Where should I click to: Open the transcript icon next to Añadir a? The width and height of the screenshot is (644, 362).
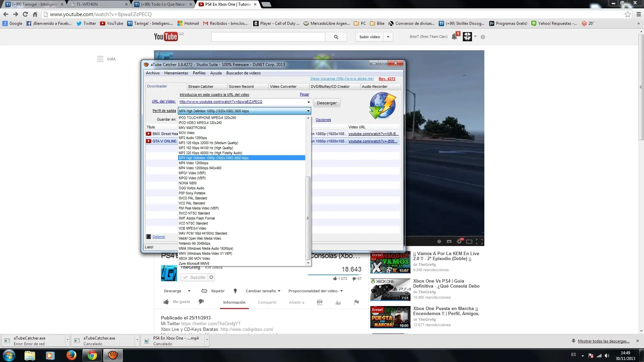click(x=320, y=302)
